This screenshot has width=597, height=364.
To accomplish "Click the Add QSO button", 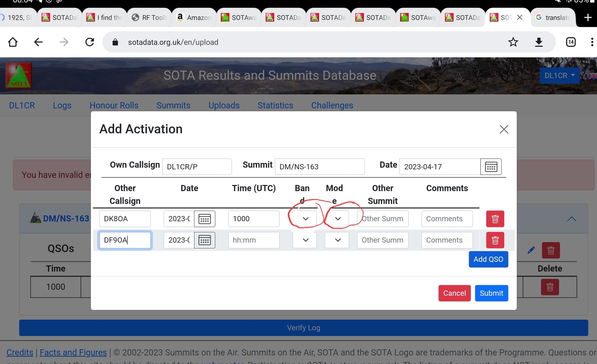I will click(x=488, y=259).
